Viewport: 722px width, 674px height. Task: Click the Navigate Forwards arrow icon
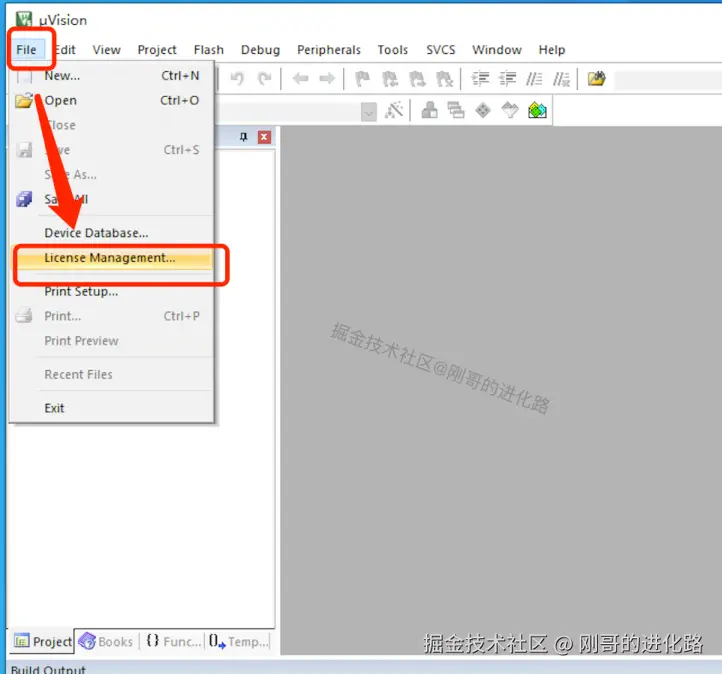(x=327, y=79)
